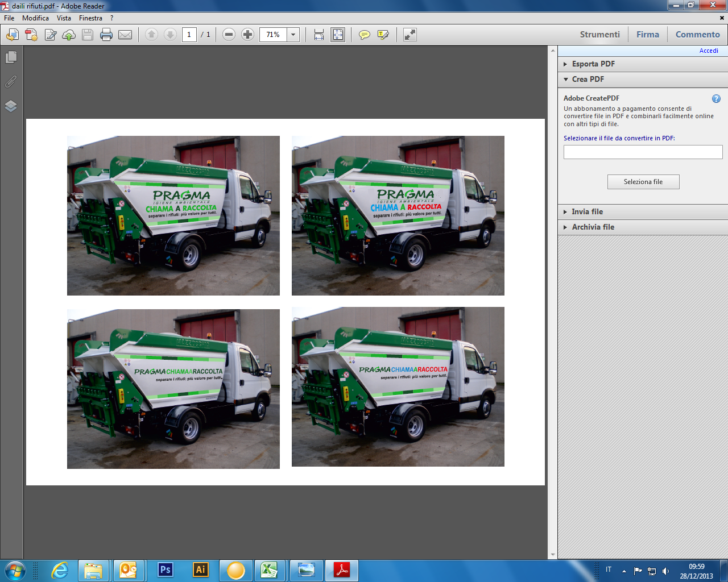Click the volume speaker tray icon
The width and height of the screenshot is (728, 582).
pyautogui.click(x=665, y=571)
